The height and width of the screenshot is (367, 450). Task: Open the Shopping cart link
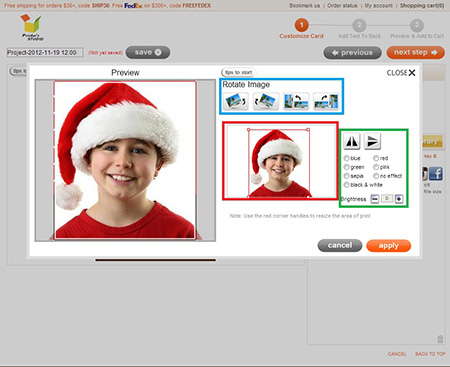pos(422,6)
